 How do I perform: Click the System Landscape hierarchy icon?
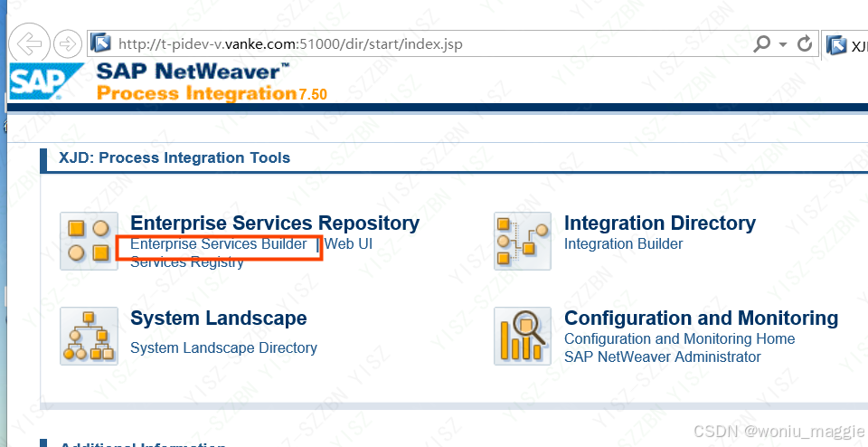tap(89, 337)
